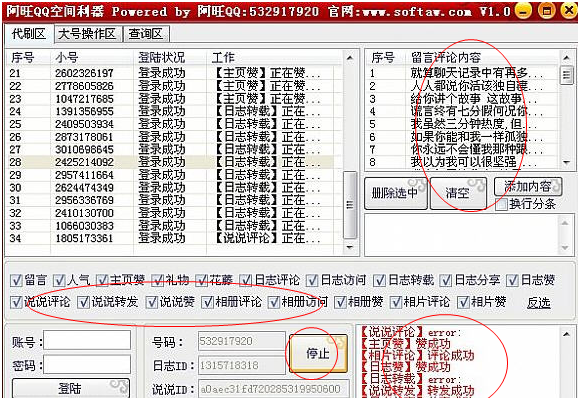This screenshot has height=398, width=578.
Task: Click the 工作 column header
Action: pyautogui.click(x=223, y=58)
